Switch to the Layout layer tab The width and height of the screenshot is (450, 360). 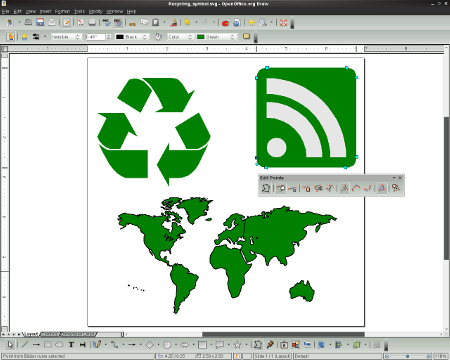click(x=30, y=334)
